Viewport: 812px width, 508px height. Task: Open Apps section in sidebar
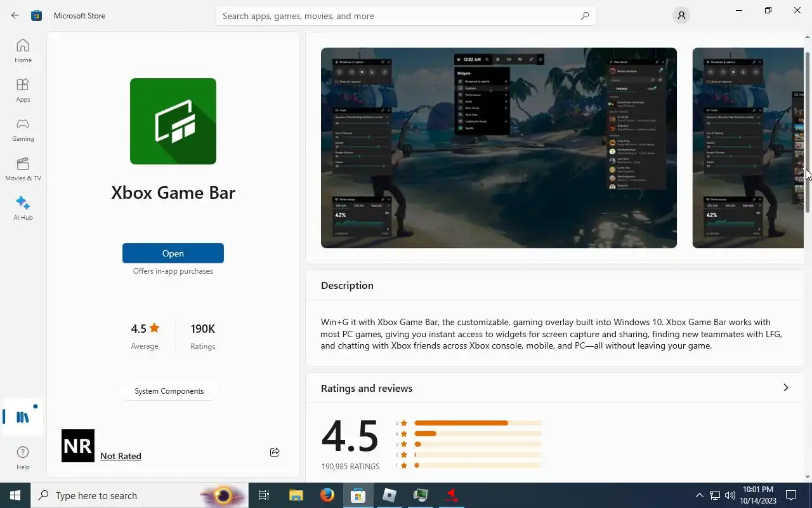click(23, 90)
